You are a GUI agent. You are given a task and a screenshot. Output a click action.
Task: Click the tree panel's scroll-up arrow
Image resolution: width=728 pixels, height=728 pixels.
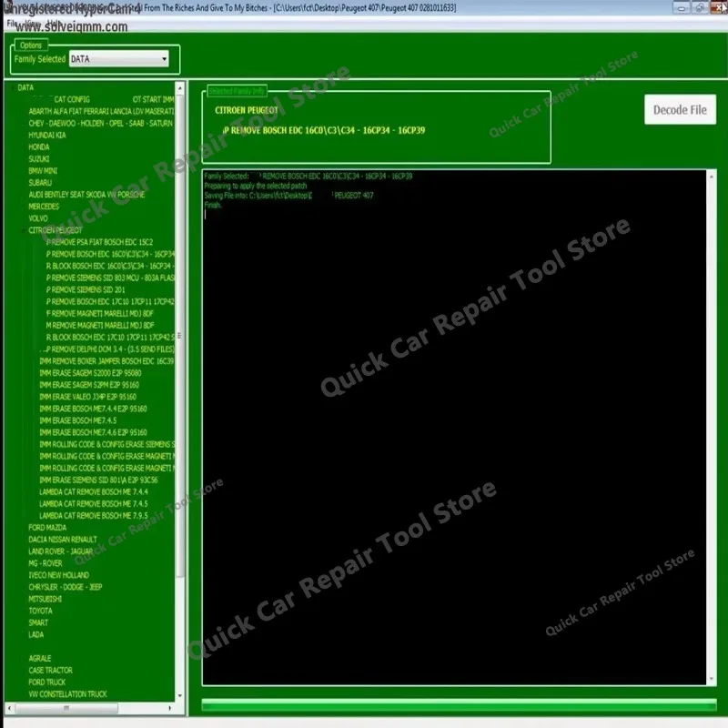tap(180, 88)
